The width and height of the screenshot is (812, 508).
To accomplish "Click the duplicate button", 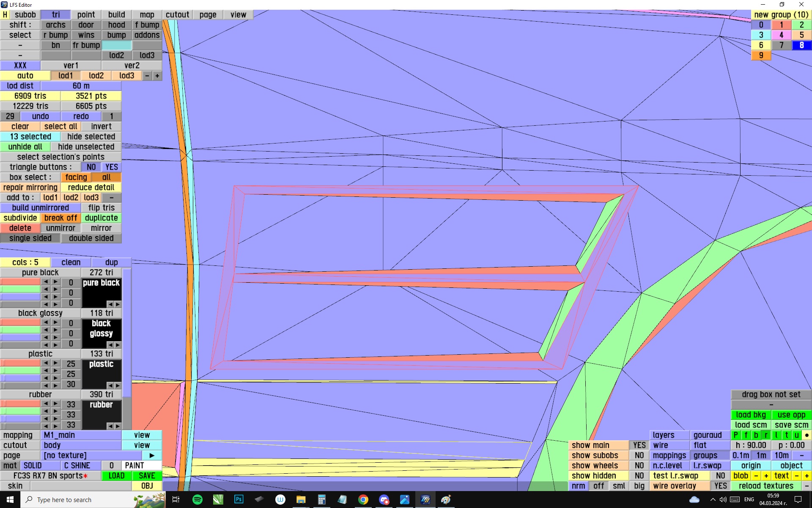I will (x=101, y=218).
